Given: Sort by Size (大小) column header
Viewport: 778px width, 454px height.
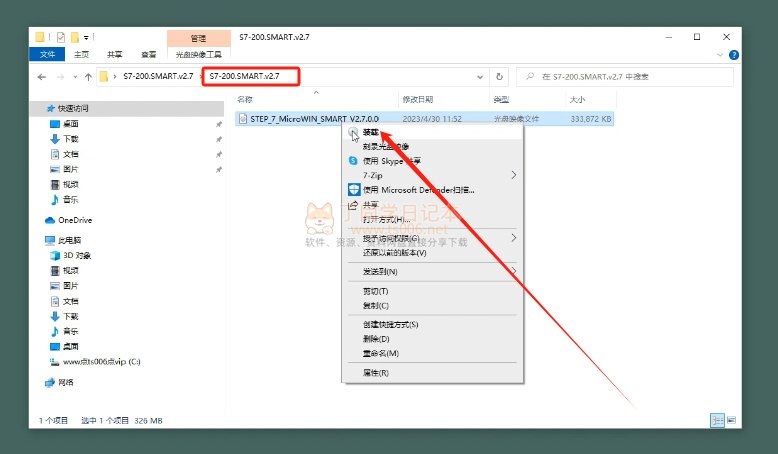Looking at the screenshot, I should pos(577,100).
